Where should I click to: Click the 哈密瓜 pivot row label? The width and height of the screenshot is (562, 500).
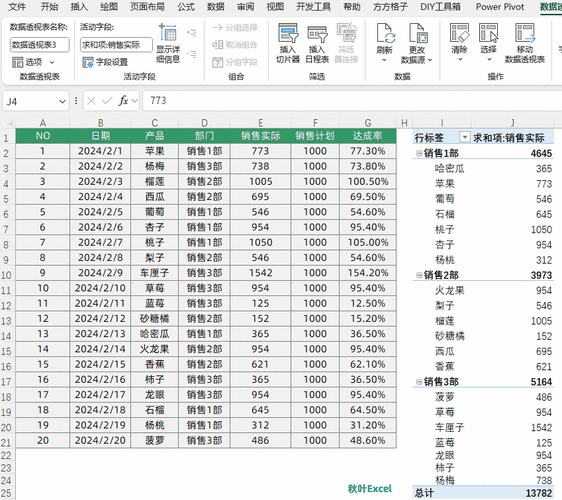(450, 168)
